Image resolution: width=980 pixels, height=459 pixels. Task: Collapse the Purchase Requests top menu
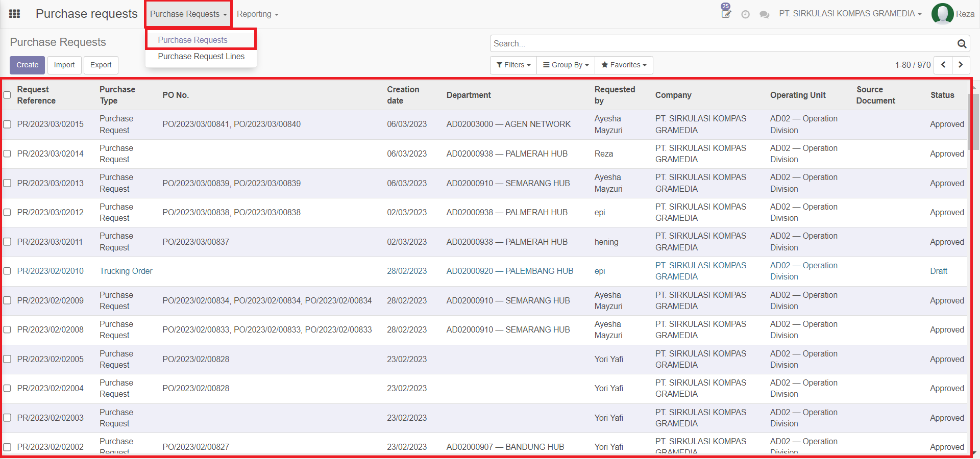click(188, 14)
